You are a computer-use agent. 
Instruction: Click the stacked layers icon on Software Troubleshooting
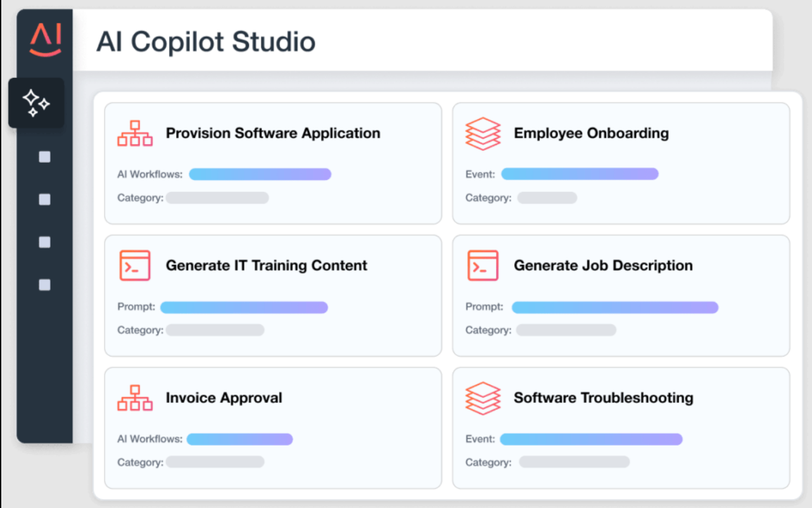[483, 398]
